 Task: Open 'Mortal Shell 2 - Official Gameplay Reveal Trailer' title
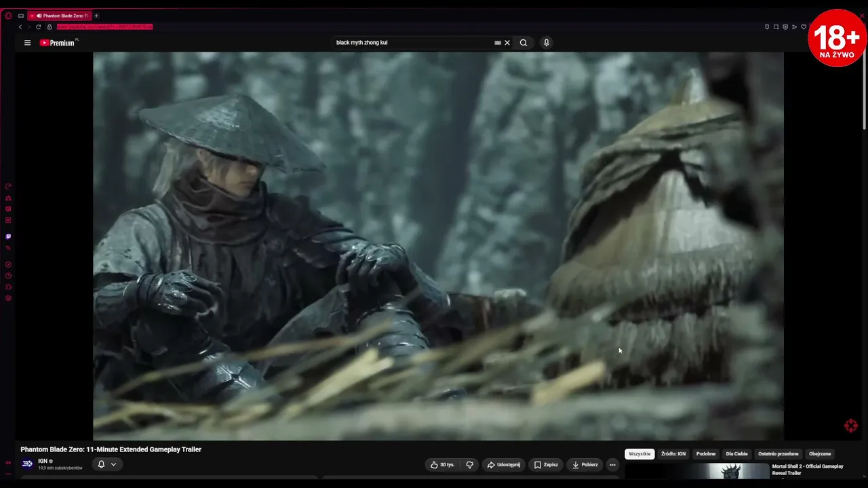coord(808,470)
